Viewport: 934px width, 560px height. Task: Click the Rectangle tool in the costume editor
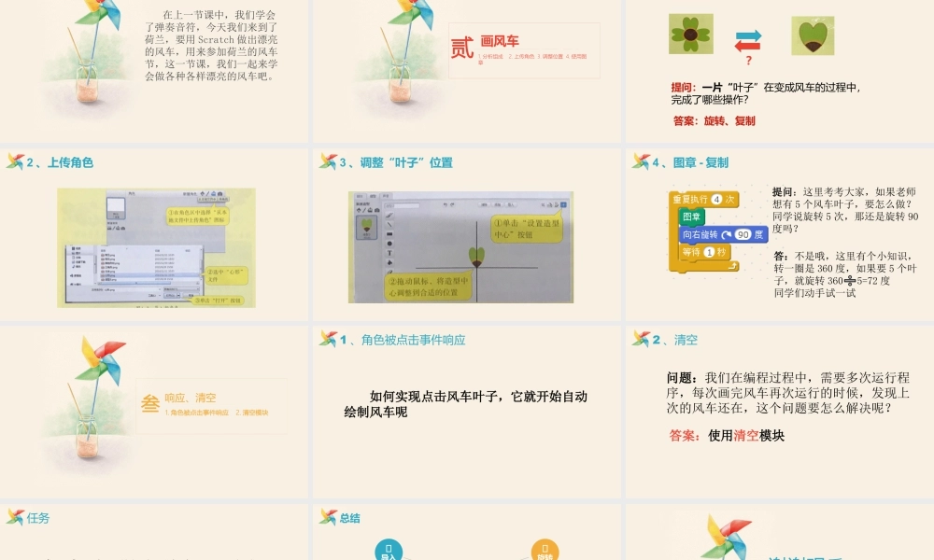[x=389, y=233]
